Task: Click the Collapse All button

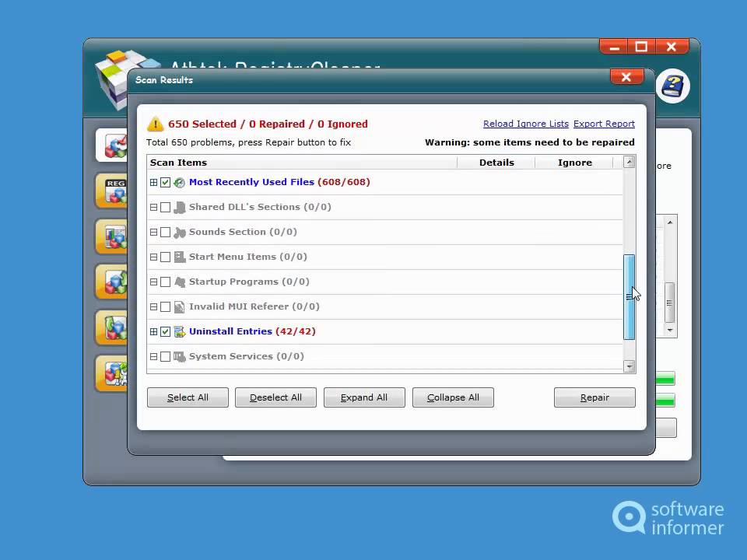Action: (453, 397)
